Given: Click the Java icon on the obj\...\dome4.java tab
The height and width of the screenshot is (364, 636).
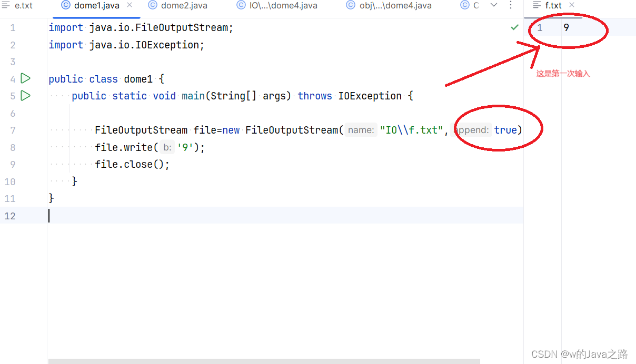Looking at the screenshot, I should 350,6.
